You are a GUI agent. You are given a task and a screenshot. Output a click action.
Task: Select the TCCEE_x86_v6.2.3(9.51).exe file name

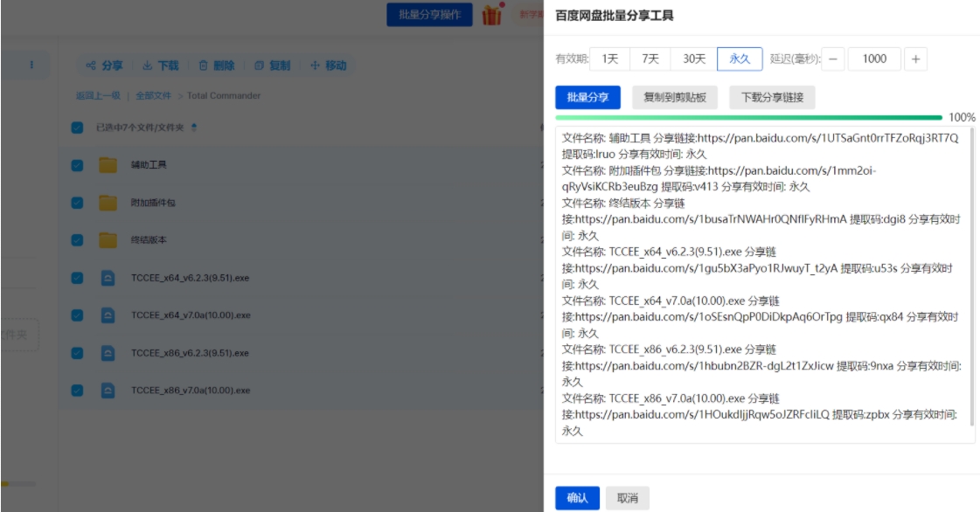tap(190, 353)
